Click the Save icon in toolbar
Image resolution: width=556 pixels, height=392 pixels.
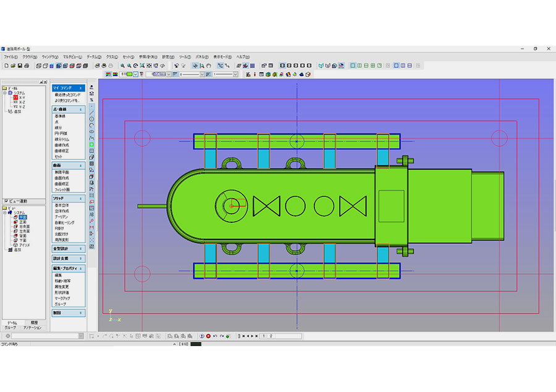(x=20, y=65)
